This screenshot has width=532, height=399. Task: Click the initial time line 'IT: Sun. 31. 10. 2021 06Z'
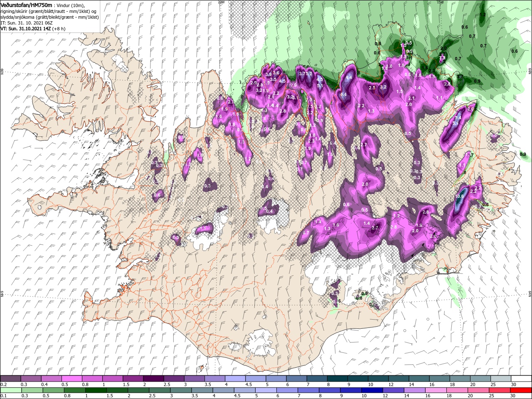(27, 23)
